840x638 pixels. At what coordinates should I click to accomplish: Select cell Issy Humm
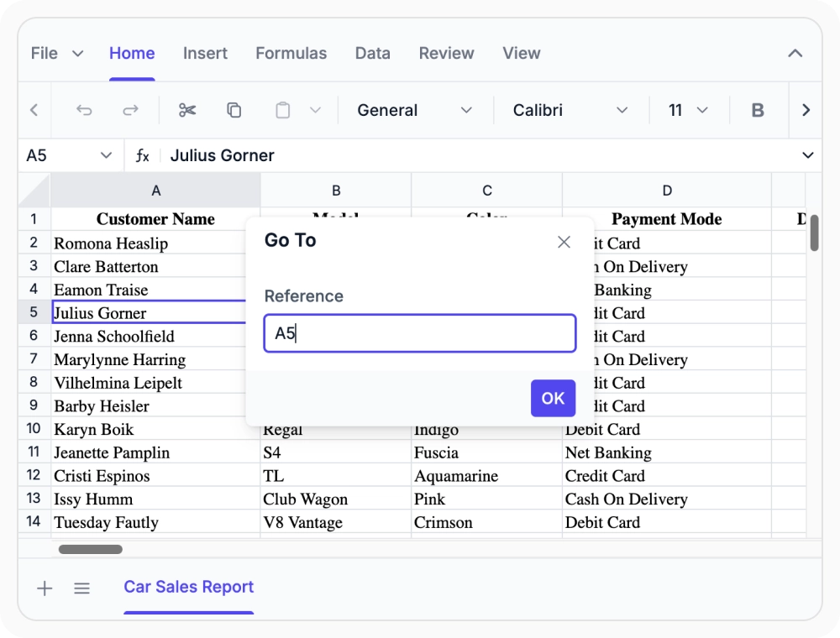pos(155,499)
